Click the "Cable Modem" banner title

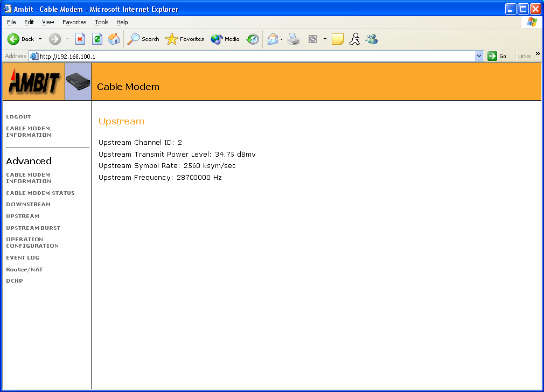point(128,87)
